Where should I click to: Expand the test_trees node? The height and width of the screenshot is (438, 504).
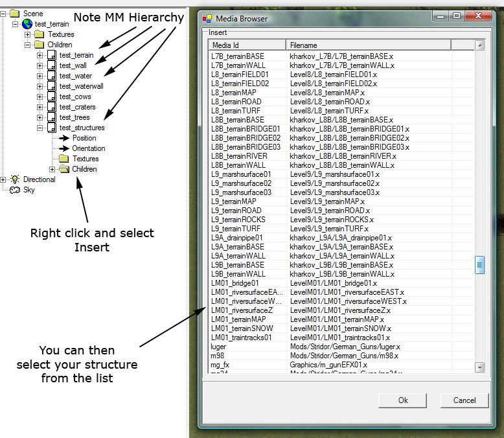(x=40, y=117)
